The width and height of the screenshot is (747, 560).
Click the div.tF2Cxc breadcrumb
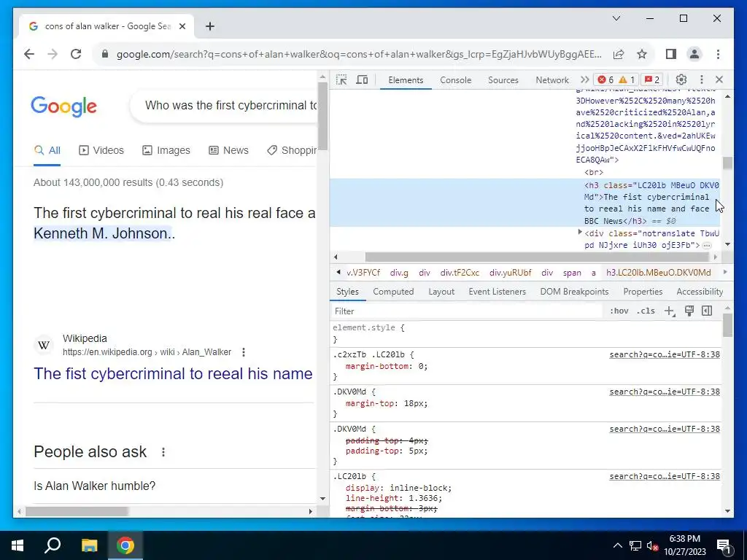point(460,273)
